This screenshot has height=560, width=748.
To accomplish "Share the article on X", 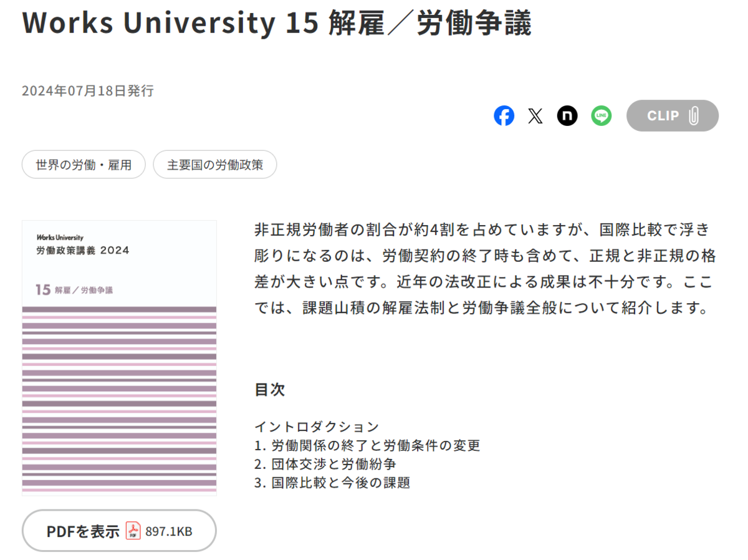I will coord(535,115).
